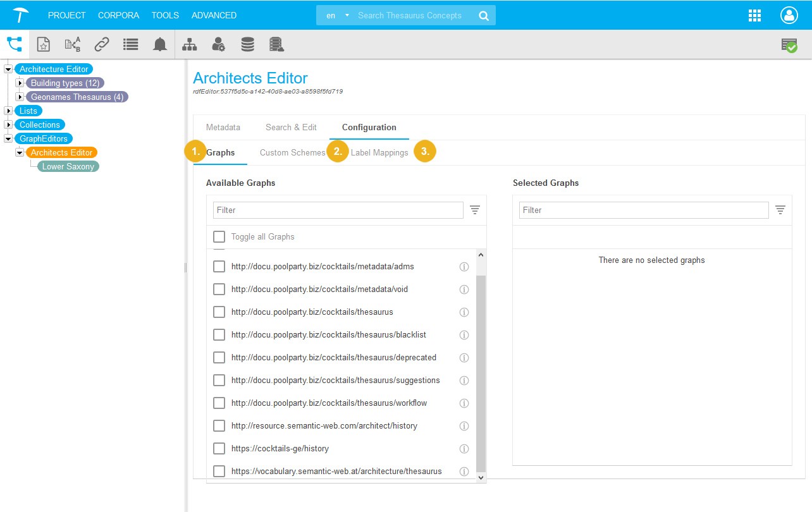Click the database stack icon
The image size is (812, 512).
[x=247, y=44]
